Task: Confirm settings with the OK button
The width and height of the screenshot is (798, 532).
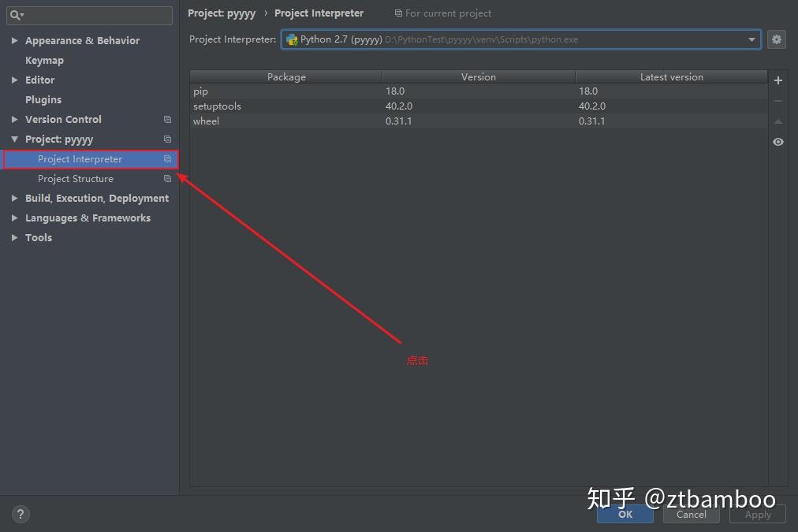Action: click(625, 514)
